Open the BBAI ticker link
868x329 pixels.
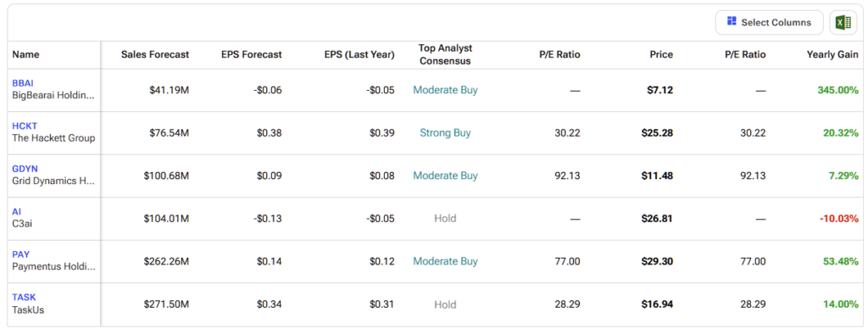(x=23, y=83)
